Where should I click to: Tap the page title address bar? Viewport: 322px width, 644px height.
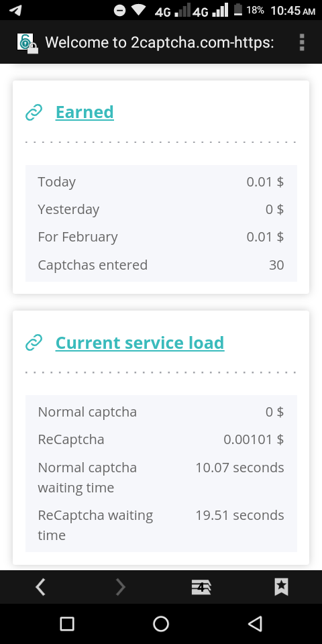[160, 42]
